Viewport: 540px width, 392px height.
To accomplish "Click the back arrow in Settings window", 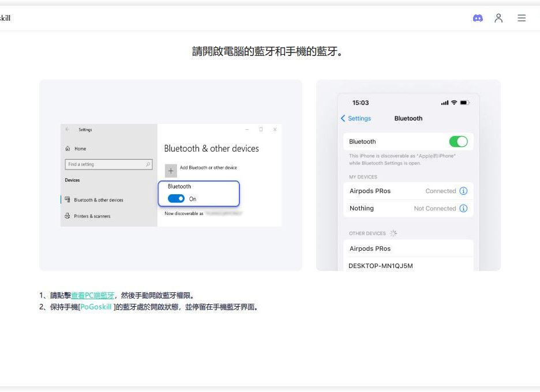I will [x=67, y=130].
